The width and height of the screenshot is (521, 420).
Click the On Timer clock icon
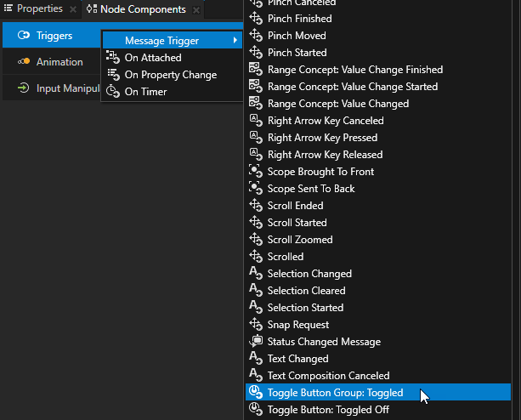[113, 91]
